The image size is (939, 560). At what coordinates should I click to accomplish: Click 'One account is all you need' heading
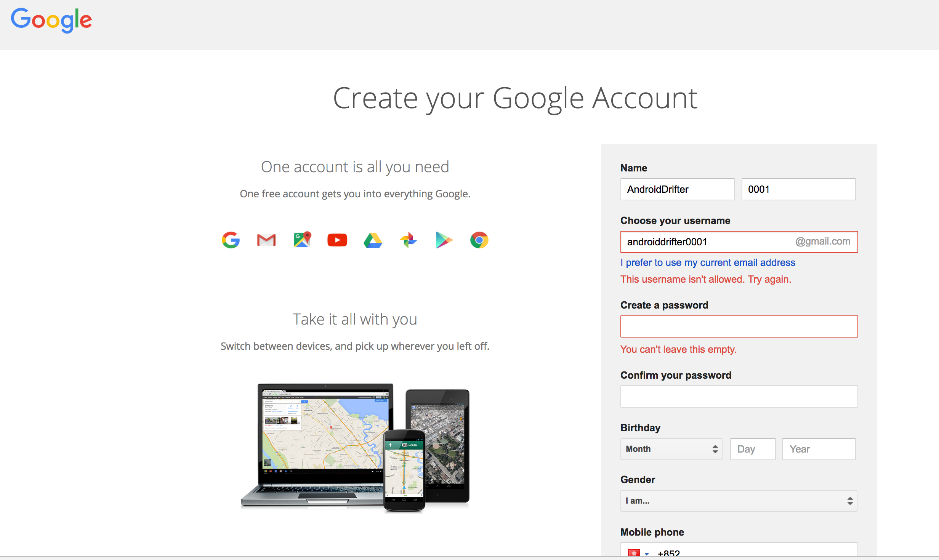[x=355, y=167]
